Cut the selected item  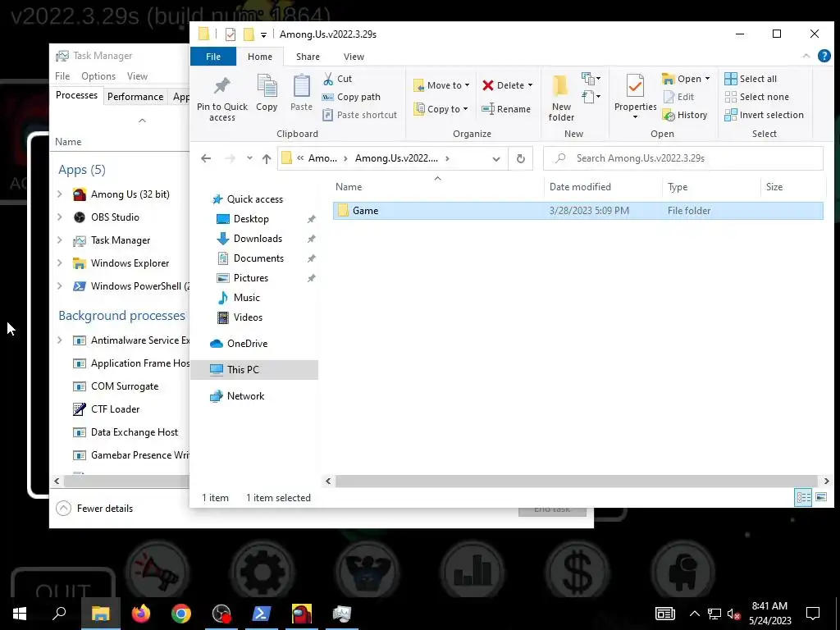[337, 79]
